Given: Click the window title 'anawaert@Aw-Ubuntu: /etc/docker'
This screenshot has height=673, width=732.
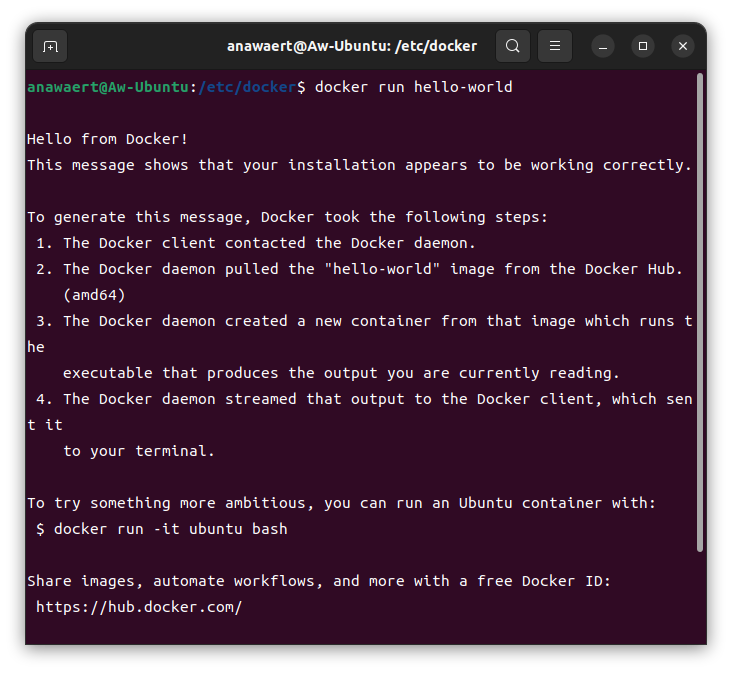Looking at the screenshot, I should (352, 46).
